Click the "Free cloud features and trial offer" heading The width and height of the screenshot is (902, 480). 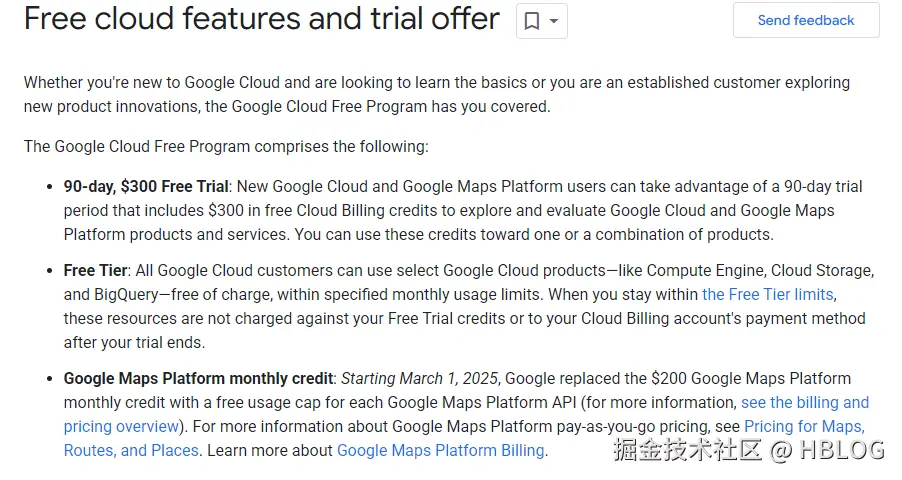tap(261, 19)
